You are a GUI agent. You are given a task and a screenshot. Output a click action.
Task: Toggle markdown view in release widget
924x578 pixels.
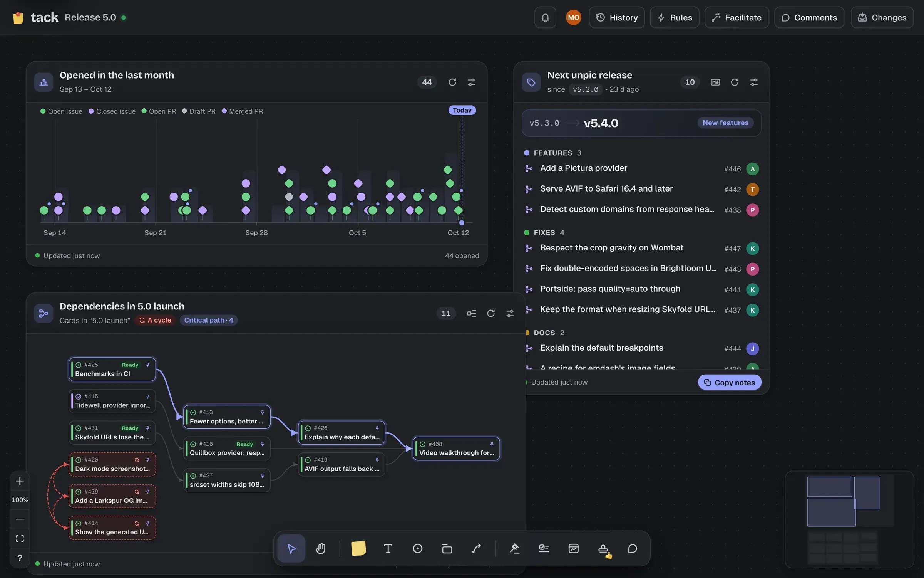(715, 82)
